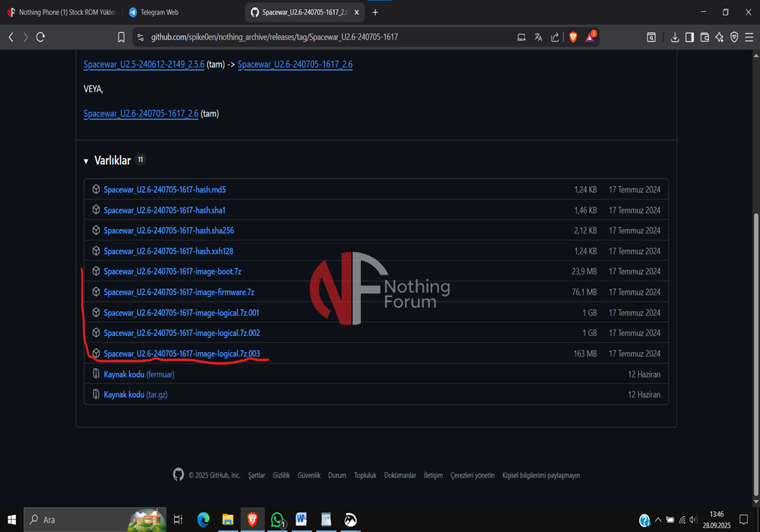Download Kaynak kodu tar.gz archive

[135, 395]
